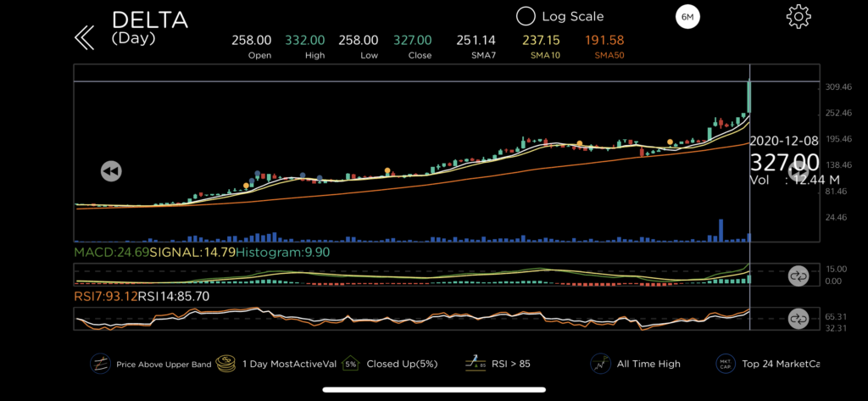Select the Top 24 MarketCap tag
Viewport: 868px width, 401px height.
click(726, 364)
